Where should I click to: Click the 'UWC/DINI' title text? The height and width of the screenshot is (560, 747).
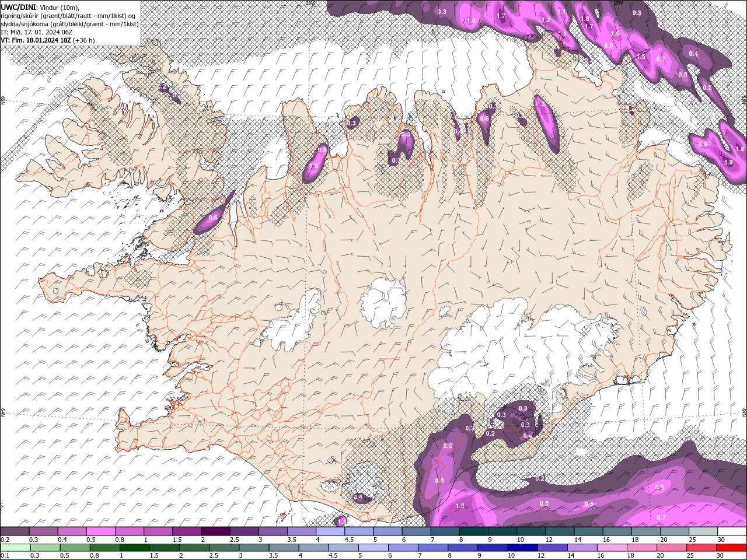(19, 7)
